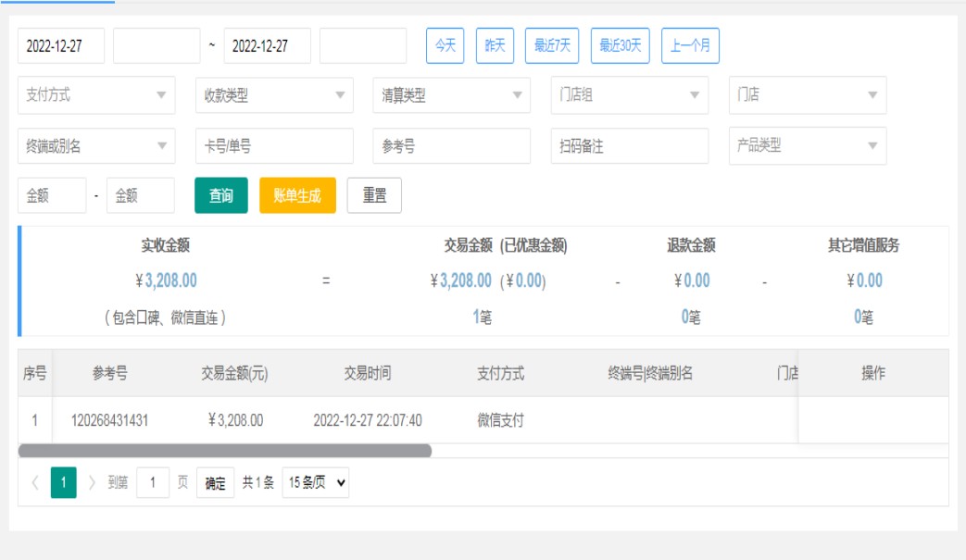Viewport: 966px width, 560px height.
Task: Open the 终端或别名 dropdown
Action: pos(96,146)
